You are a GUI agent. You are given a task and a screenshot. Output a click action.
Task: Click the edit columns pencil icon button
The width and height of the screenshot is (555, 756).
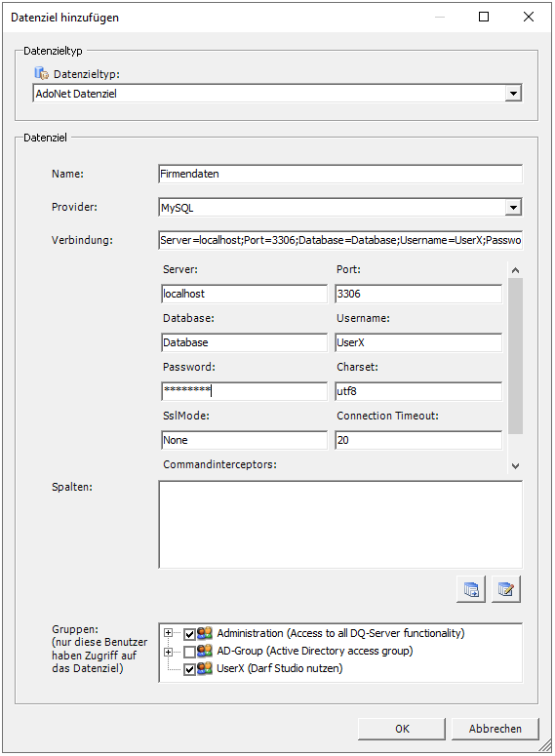[x=506, y=589]
